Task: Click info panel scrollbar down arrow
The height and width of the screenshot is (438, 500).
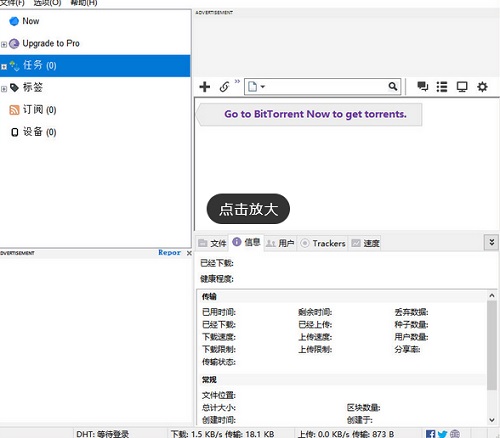Action: pyautogui.click(x=492, y=420)
